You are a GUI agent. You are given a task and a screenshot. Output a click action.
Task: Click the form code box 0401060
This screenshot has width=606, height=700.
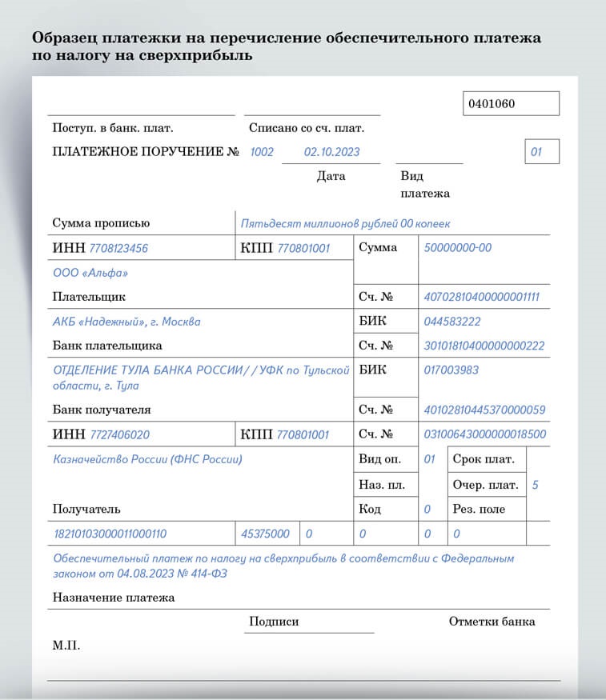click(x=511, y=104)
